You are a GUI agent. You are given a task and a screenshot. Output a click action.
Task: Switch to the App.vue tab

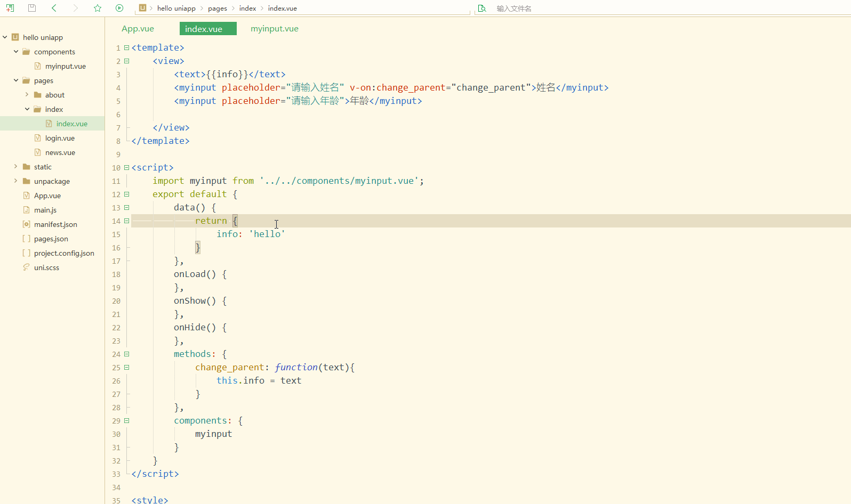pos(138,29)
